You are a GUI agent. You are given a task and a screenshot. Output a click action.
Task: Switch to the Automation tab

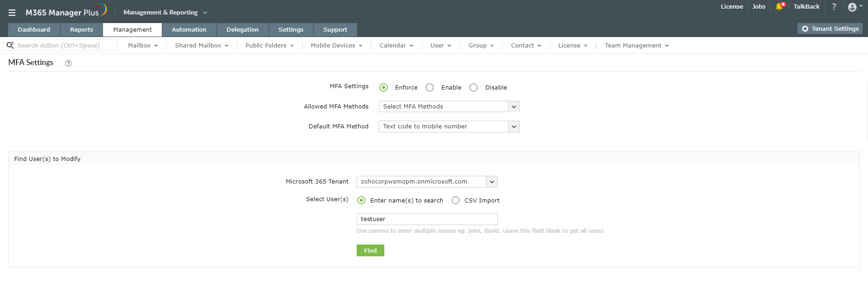pos(189,30)
